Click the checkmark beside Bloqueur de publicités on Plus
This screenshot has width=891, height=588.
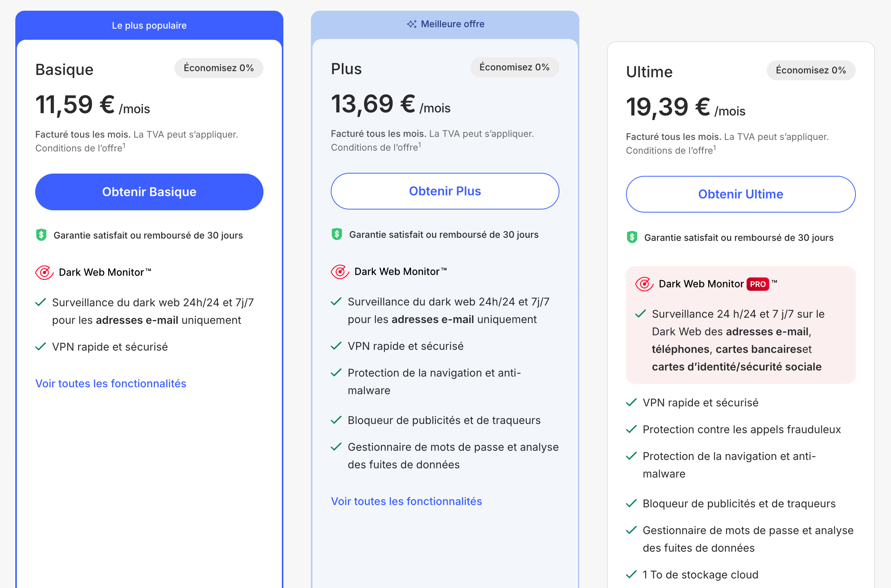pos(336,420)
